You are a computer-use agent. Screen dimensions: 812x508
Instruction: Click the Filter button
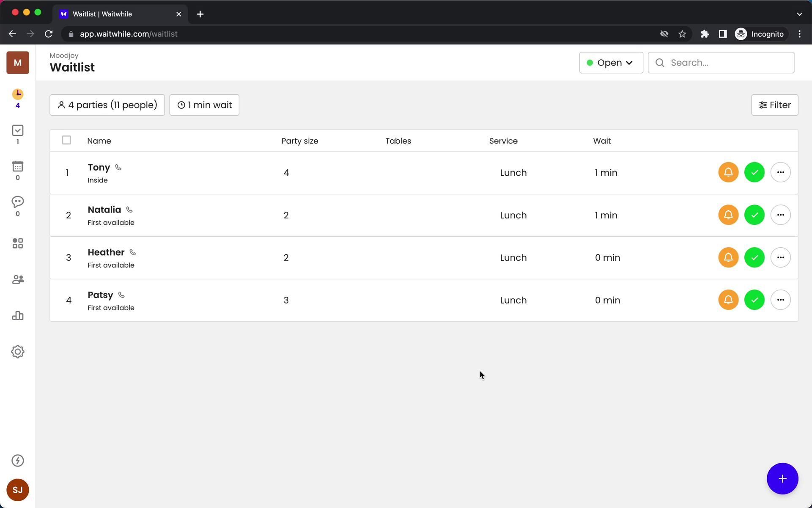pos(774,105)
